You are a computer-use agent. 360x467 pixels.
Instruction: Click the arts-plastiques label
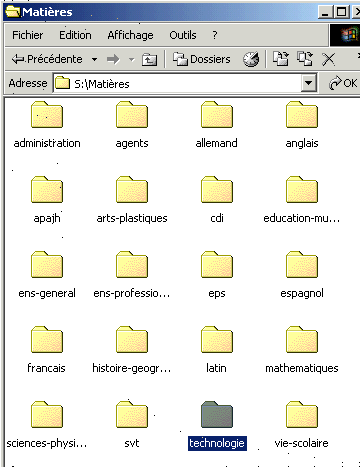[132, 219]
